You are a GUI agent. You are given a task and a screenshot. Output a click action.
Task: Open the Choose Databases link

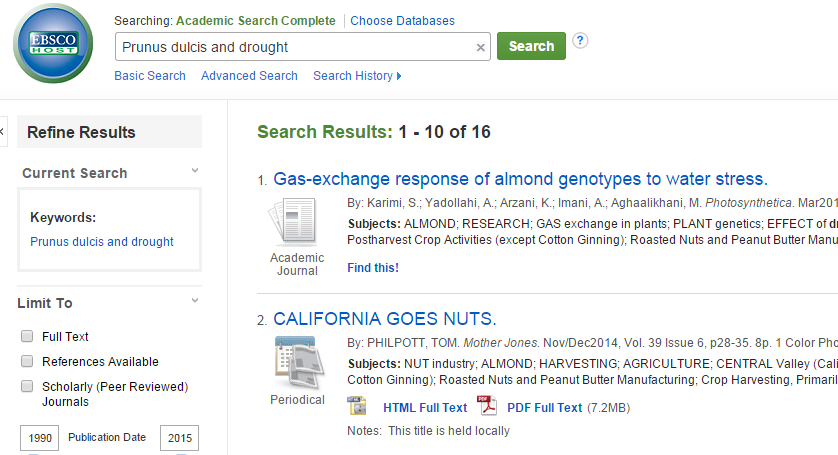402,21
